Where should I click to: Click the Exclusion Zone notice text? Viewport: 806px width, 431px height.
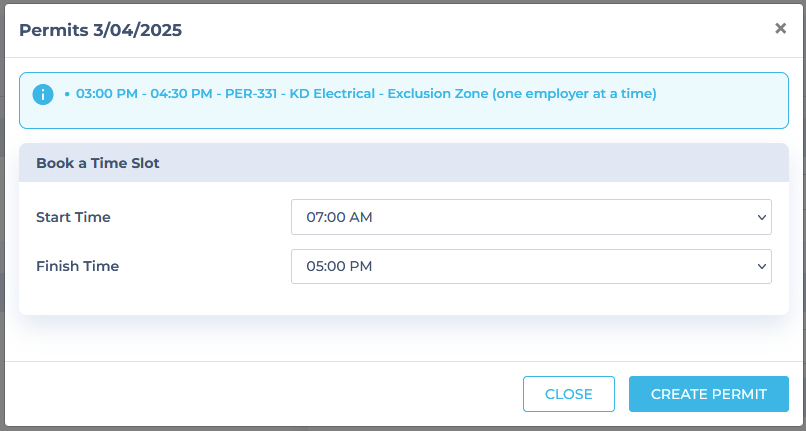(522, 94)
